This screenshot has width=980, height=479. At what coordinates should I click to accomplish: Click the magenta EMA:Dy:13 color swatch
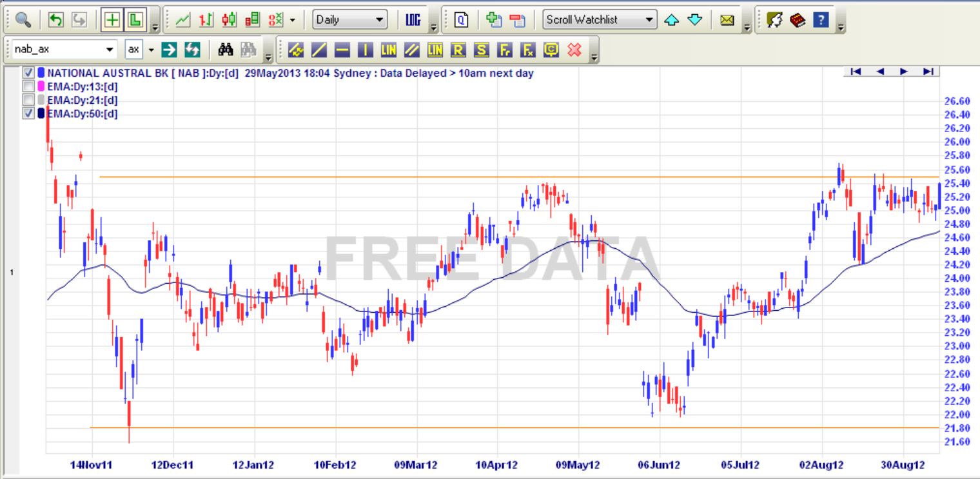(41, 86)
